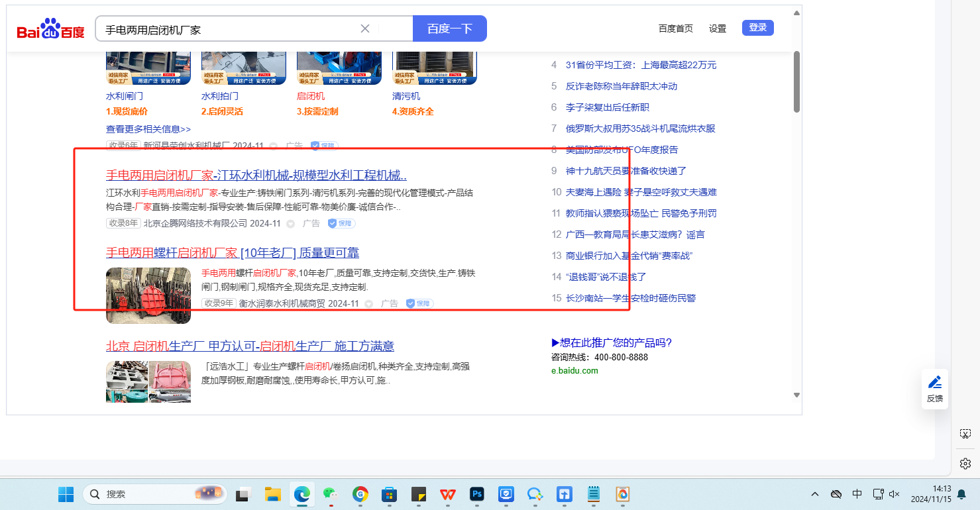The image size is (980, 510).
Task: Open the sidebar settings gear icon
Action: coord(965,463)
